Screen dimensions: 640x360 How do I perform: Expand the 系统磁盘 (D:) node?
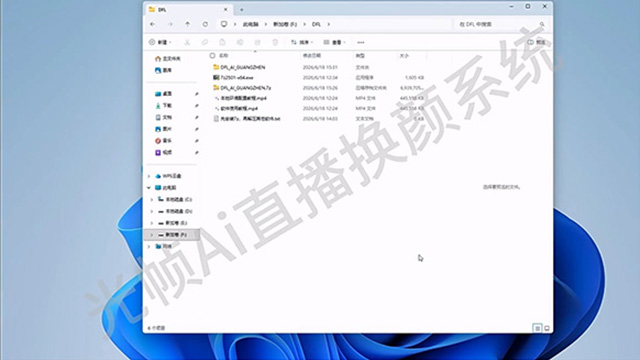pyautogui.click(x=152, y=211)
